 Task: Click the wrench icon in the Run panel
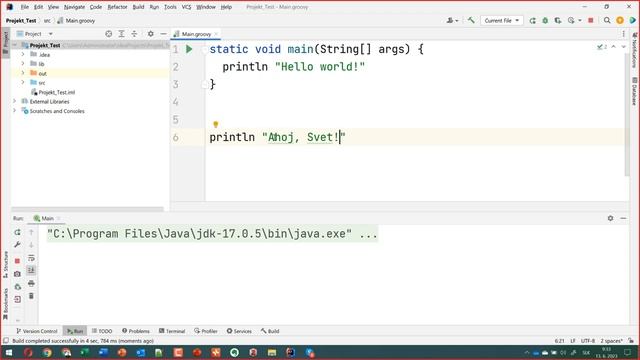pos(17,244)
